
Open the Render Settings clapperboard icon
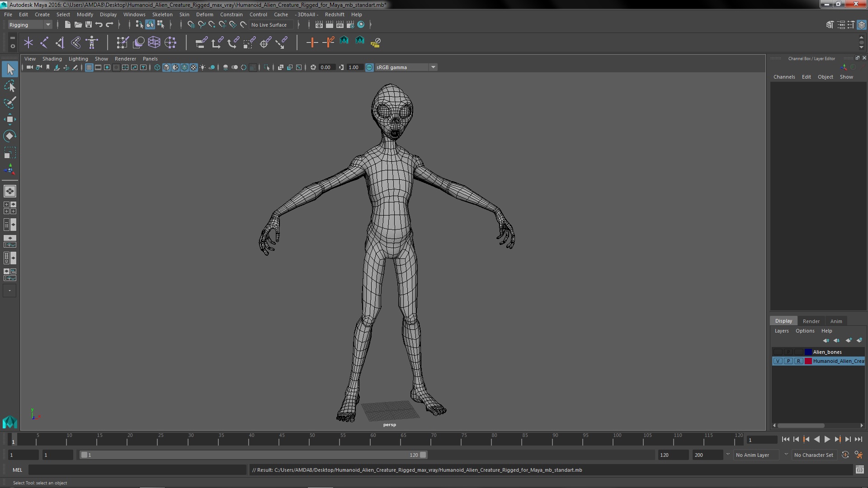[x=350, y=24]
